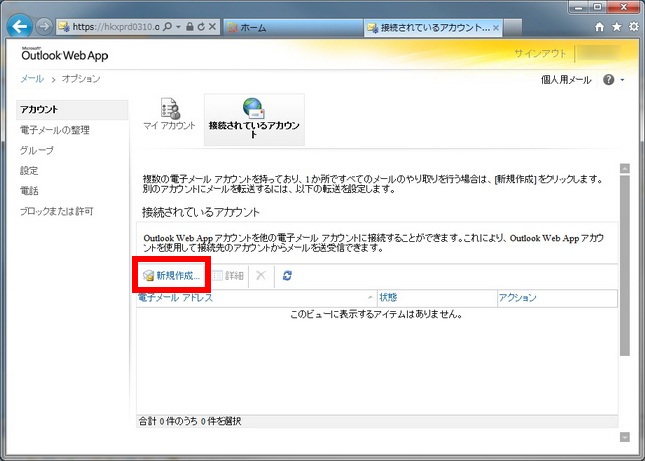Select 電子メールの整理 in the left sidebar
The width and height of the screenshot is (645, 461).
(55, 130)
